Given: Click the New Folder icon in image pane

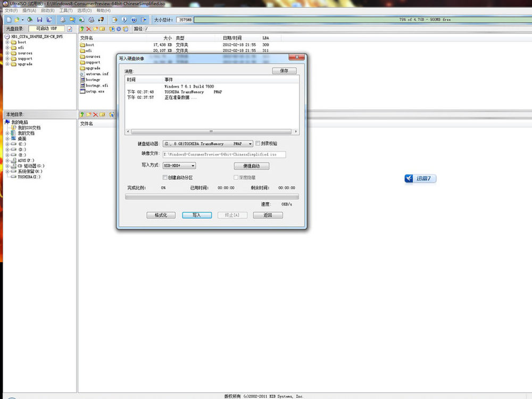Looking at the screenshot, I should (95, 29).
